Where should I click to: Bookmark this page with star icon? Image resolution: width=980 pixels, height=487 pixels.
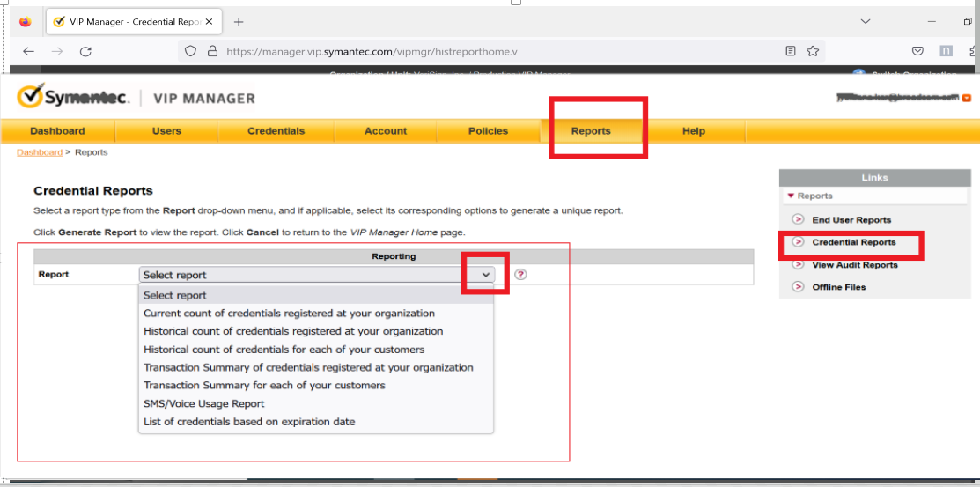pyautogui.click(x=813, y=51)
